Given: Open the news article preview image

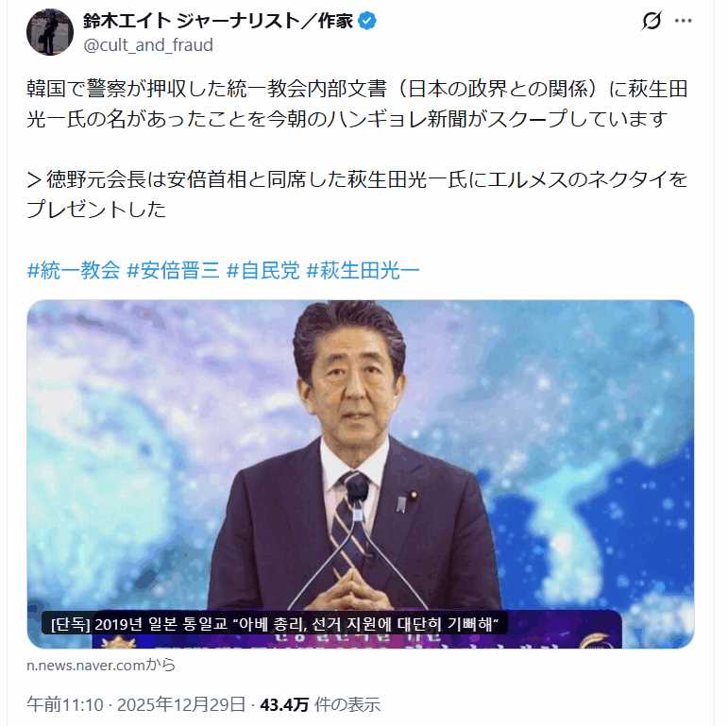Looking at the screenshot, I should pyautogui.click(x=361, y=474).
